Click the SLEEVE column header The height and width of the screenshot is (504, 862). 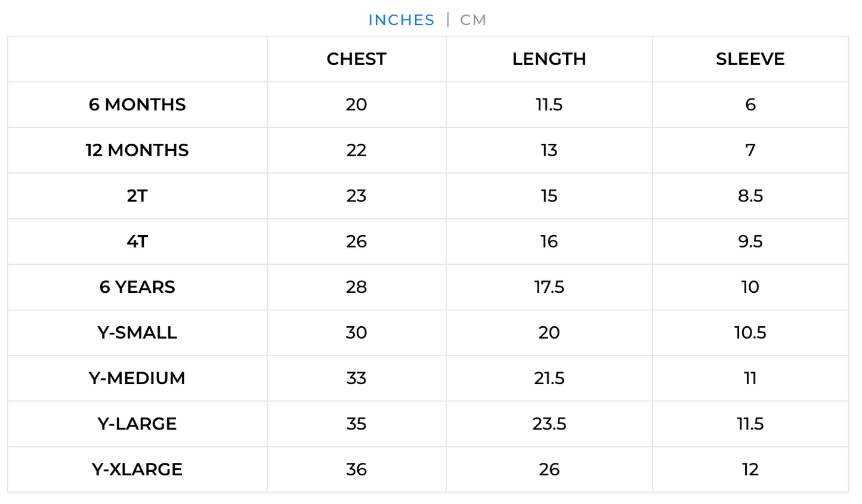coord(750,59)
